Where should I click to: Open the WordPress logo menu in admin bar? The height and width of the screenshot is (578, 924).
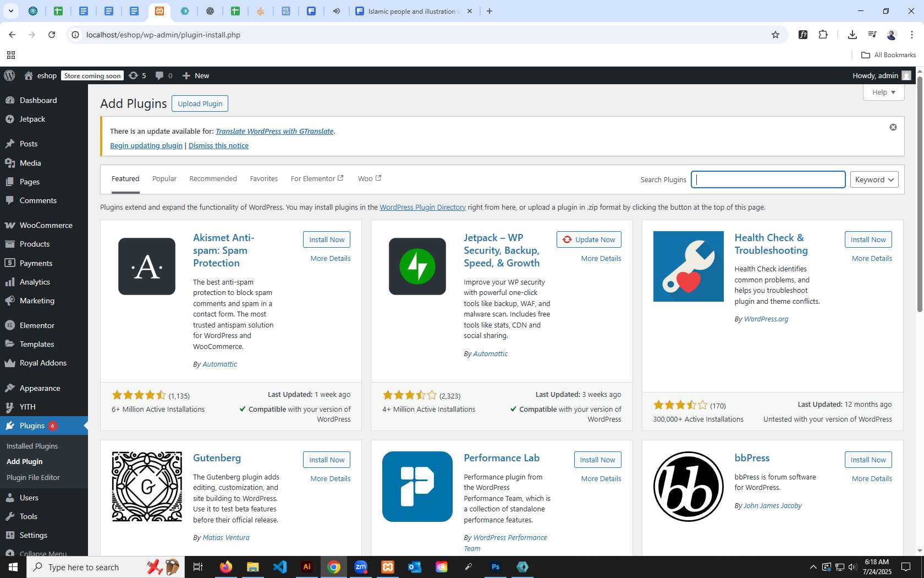click(x=9, y=75)
